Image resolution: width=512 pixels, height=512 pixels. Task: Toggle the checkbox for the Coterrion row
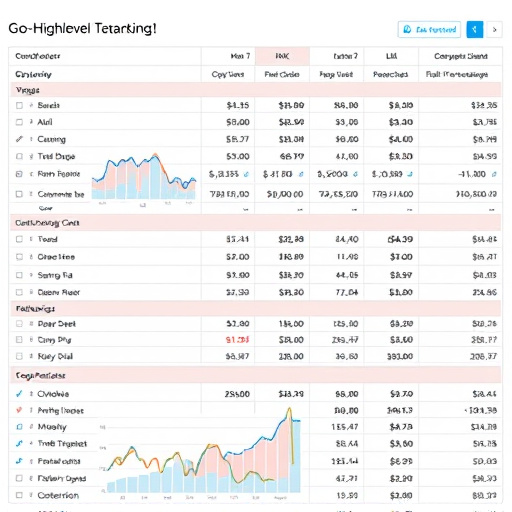19,495
